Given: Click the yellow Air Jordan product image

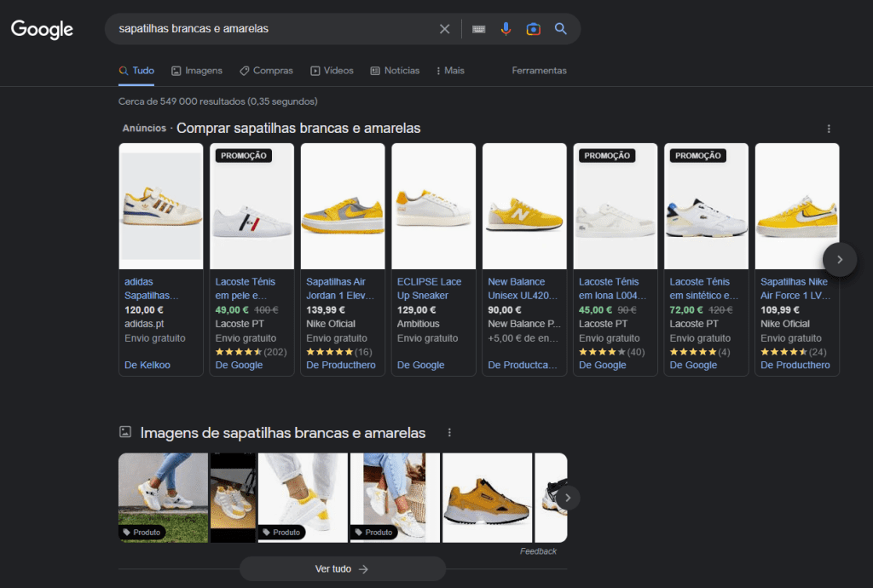Looking at the screenshot, I should click(343, 206).
